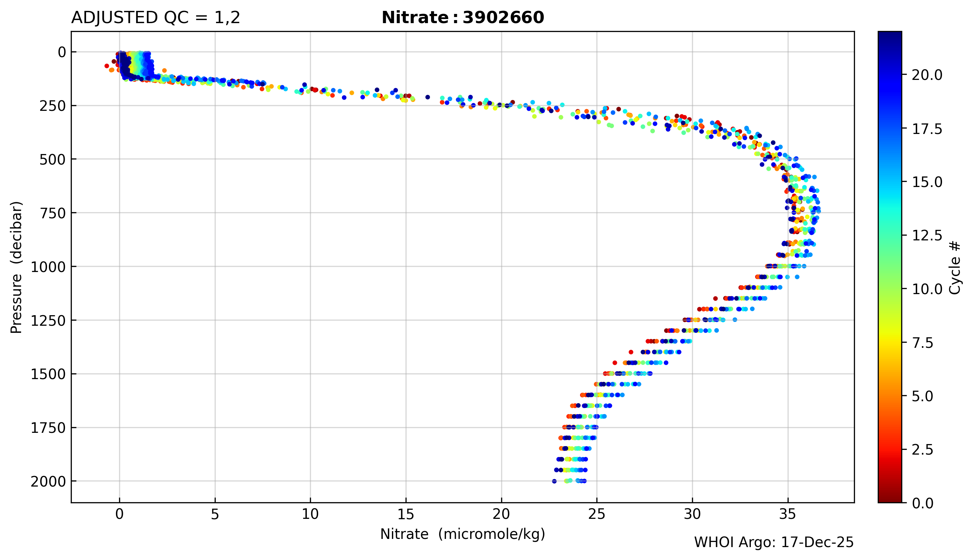Click the dark red bottom of the colorbar
The width and height of the screenshot is (973, 560).
pyautogui.click(x=890, y=497)
